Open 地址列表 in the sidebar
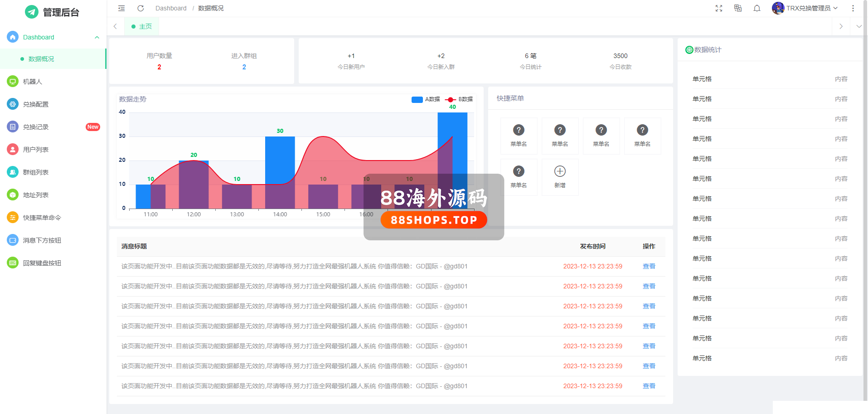 coord(36,195)
